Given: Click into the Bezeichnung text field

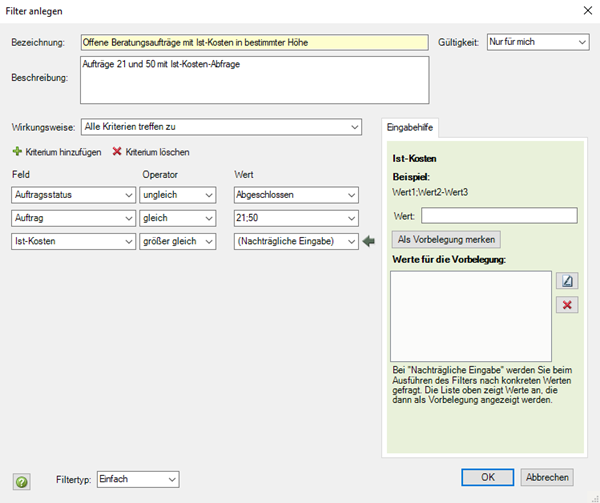Looking at the screenshot, I should click(x=254, y=42).
